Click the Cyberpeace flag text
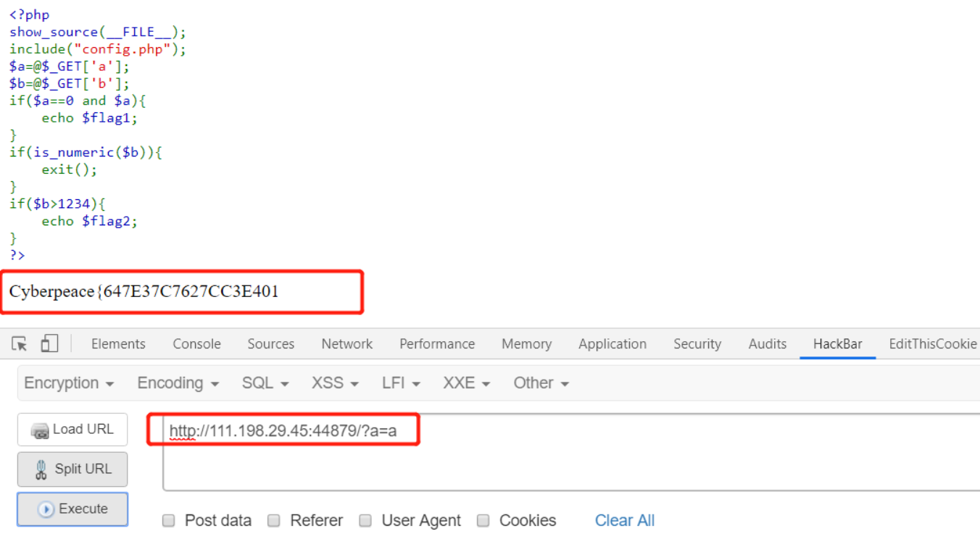 click(144, 292)
